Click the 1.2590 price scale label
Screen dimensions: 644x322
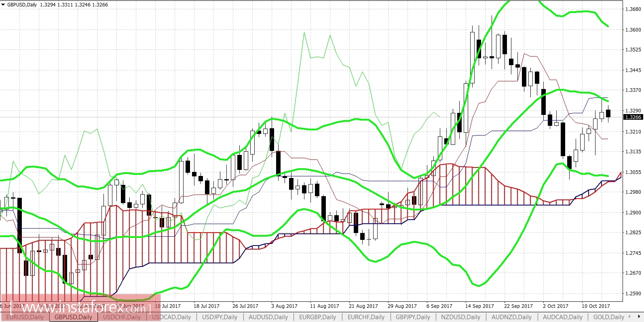(633, 294)
